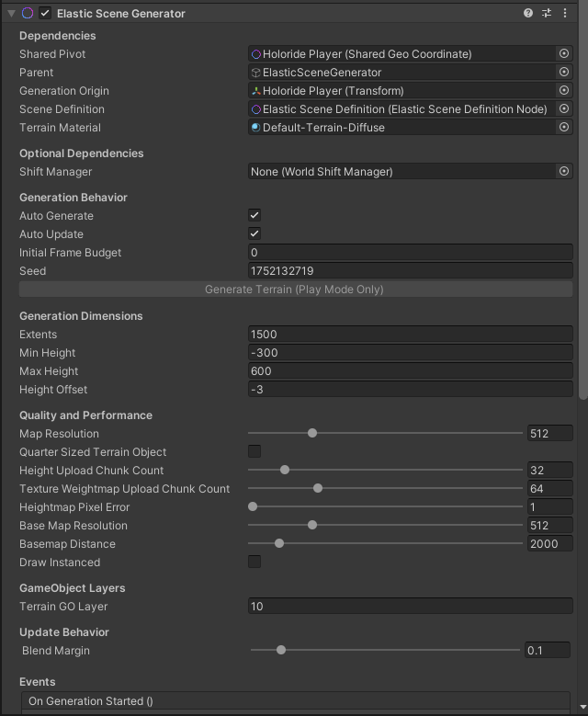Image resolution: width=588 pixels, height=716 pixels.
Task: Open object picker for Shared Pivot
Action: pos(564,54)
